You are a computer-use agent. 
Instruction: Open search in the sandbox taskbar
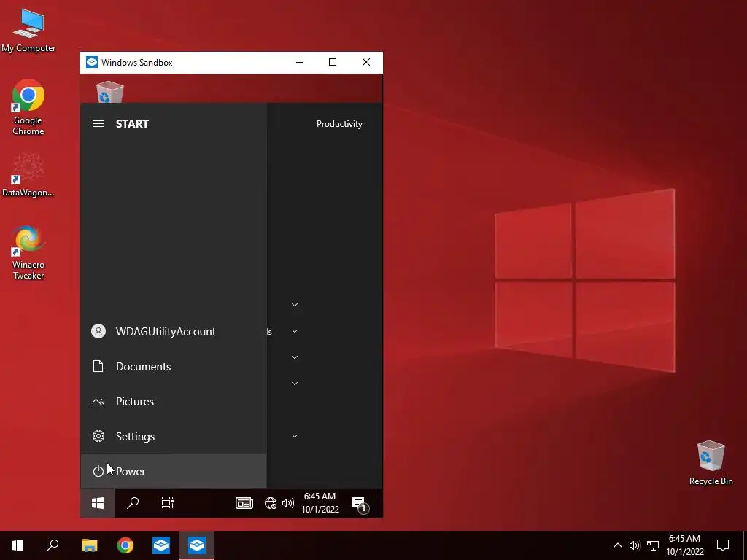coord(133,503)
